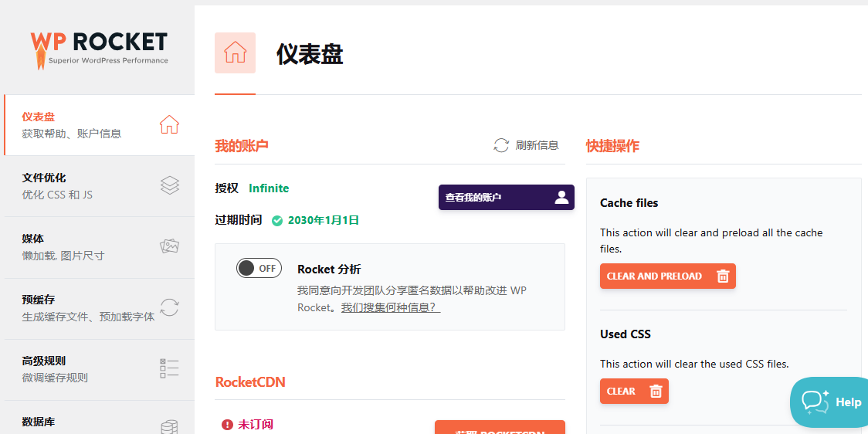Click 刷新信息 refresh link
Image resolution: width=868 pixels, height=434 pixels.
[526, 146]
